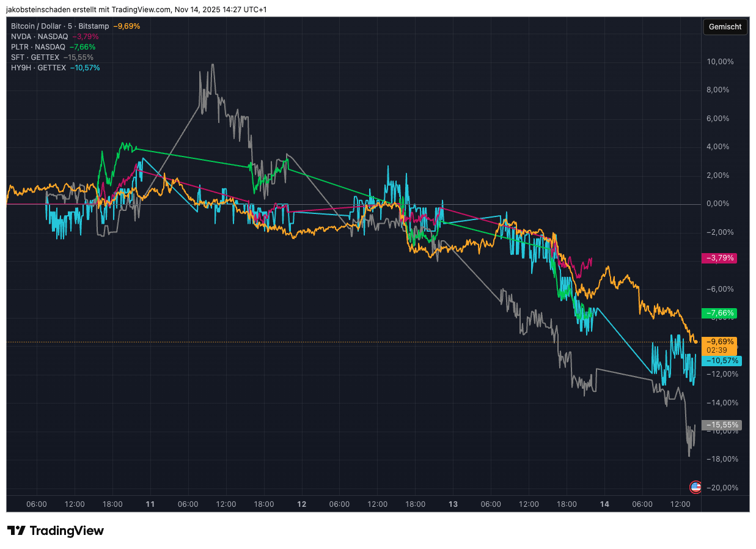Click date label 11 on time axis
The image size is (756, 549).
click(x=150, y=504)
